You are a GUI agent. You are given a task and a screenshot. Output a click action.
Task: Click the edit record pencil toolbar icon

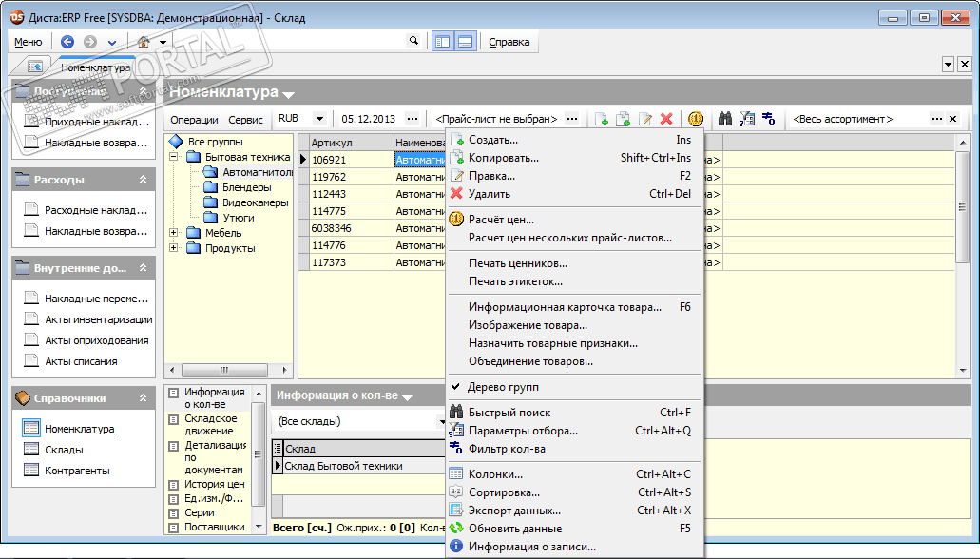point(645,119)
